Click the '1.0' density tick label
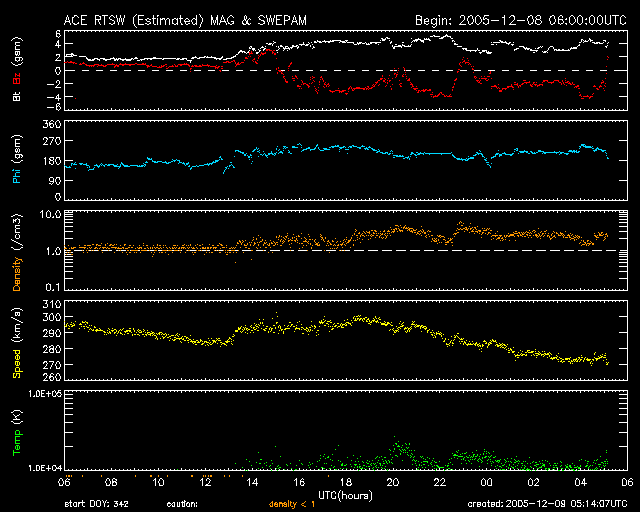The height and width of the screenshot is (512, 640). point(53,251)
